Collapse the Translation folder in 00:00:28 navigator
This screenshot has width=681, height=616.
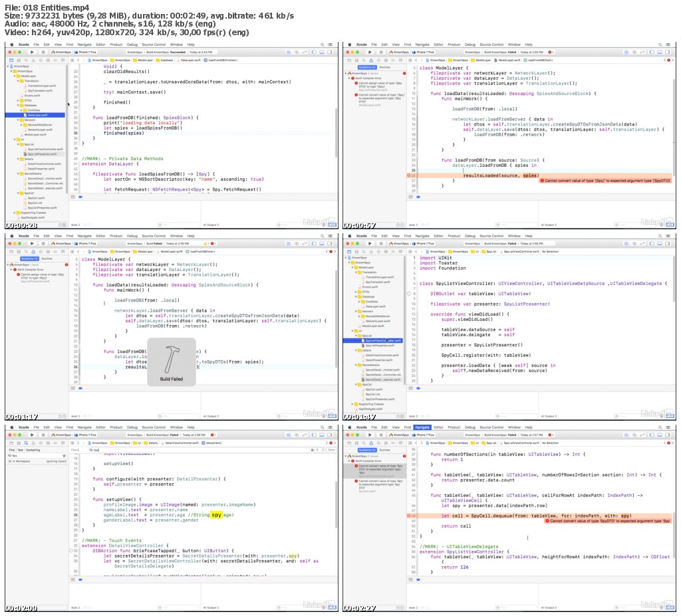[x=18, y=81]
